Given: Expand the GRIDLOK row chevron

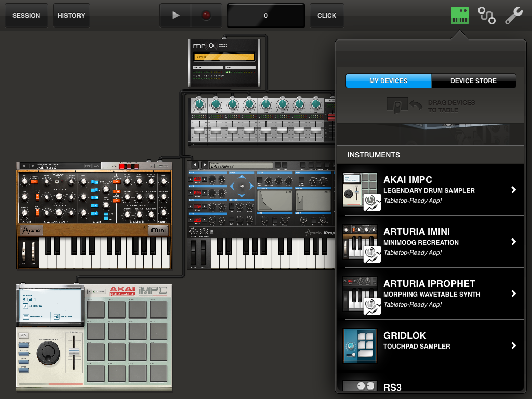Looking at the screenshot, I should coord(513,345).
